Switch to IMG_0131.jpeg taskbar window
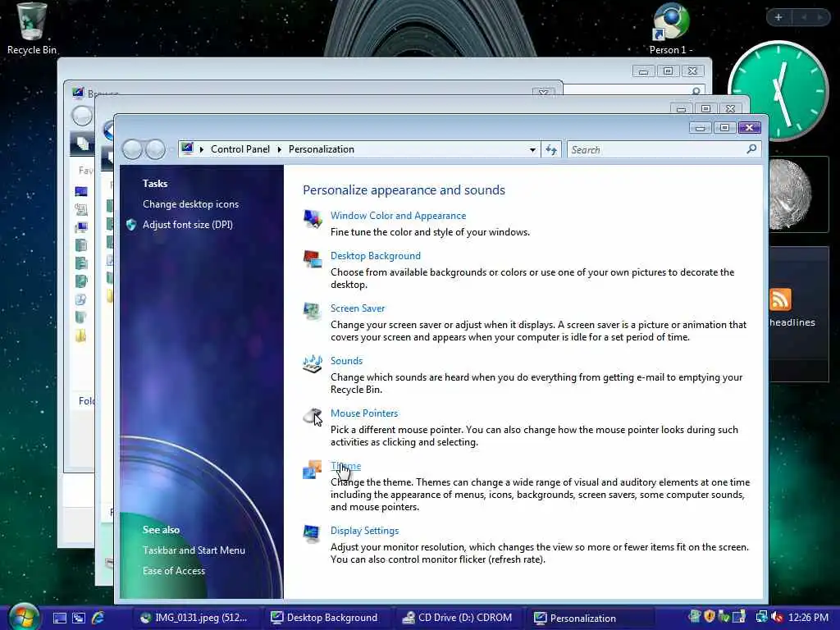The height and width of the screenshot is (630, 840). [194, 618]
